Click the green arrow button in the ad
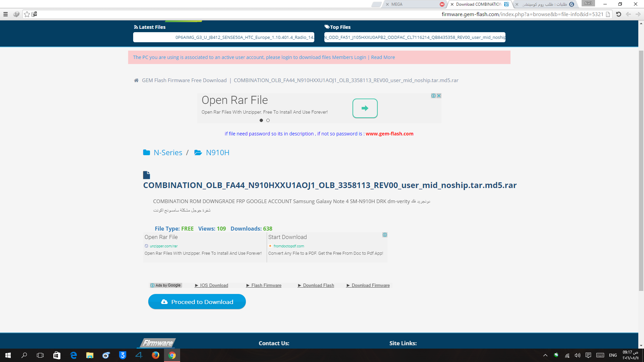The width and height of the screenshot is (644, 362). [365, 108]
